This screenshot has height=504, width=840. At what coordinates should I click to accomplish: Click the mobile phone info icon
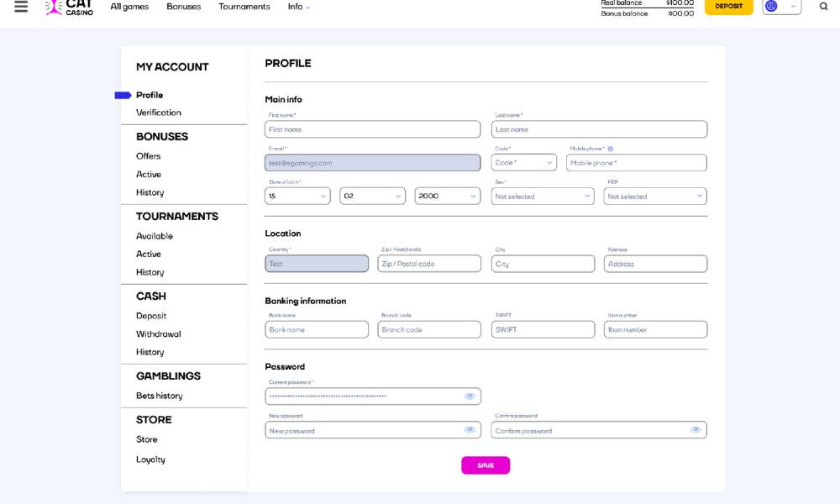(611, 149)
